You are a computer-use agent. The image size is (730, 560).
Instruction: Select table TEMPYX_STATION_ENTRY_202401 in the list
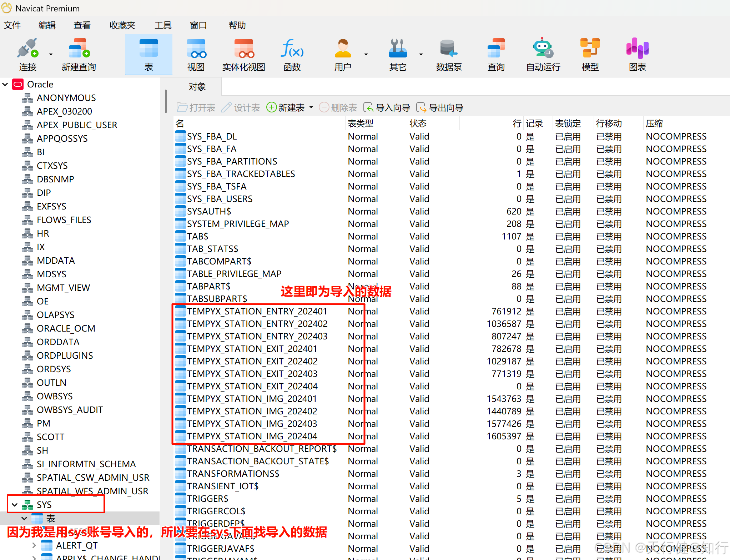257,312
